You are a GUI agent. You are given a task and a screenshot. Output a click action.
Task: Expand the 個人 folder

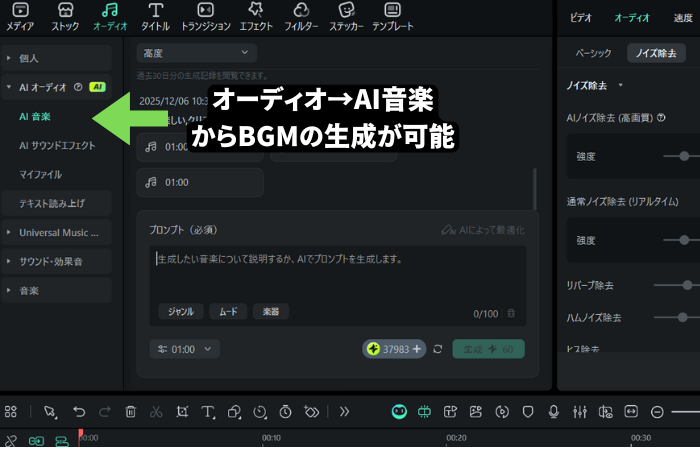coord(56,58)
